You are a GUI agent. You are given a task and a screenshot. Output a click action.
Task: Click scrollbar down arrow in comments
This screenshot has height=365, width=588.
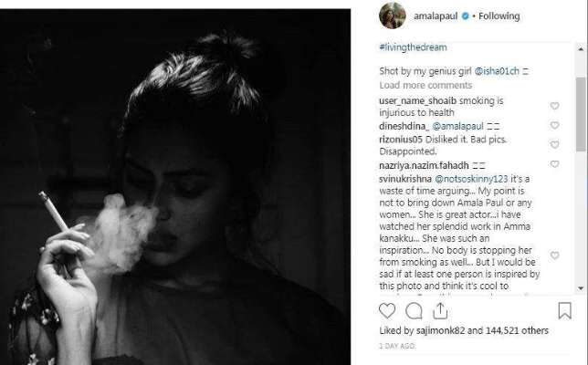(581, 288)
